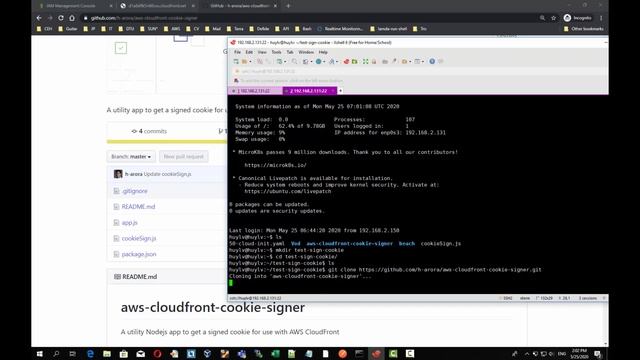Open Task View on taskbar
640x360 pixels.
[x=73, y=354]
